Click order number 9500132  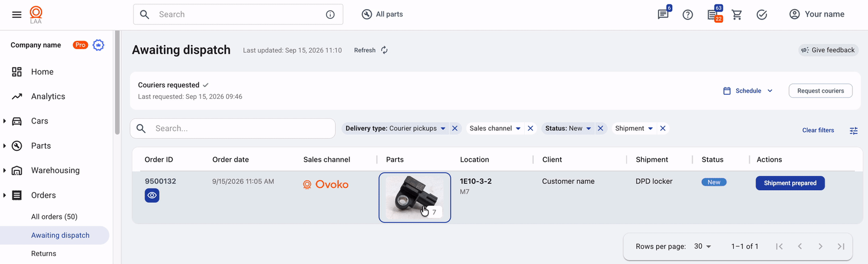(x=160, y=181)
